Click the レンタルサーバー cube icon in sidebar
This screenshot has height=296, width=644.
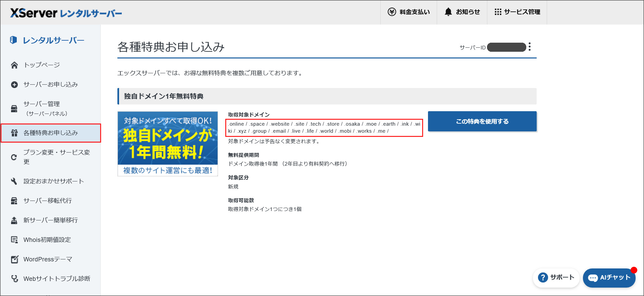[13, 40]
